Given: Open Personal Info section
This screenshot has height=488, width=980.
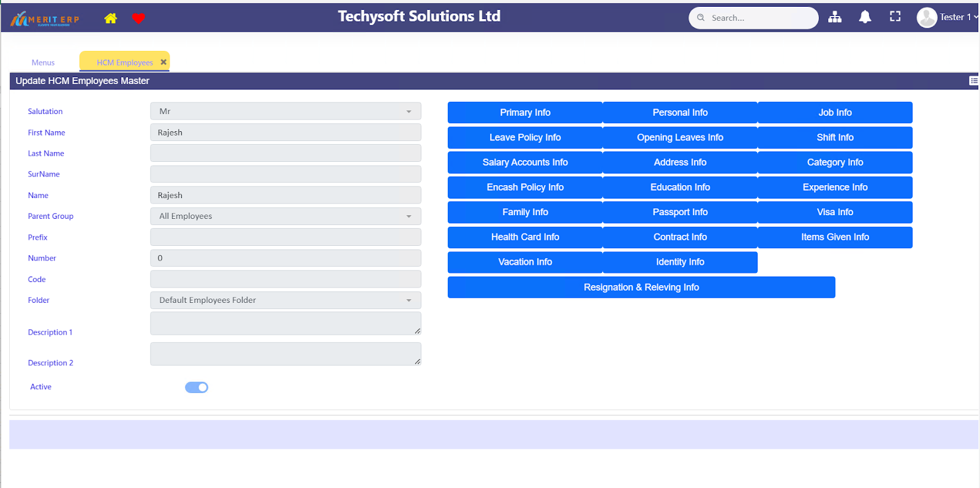Looking at the screenshot, I should point(680,113).
